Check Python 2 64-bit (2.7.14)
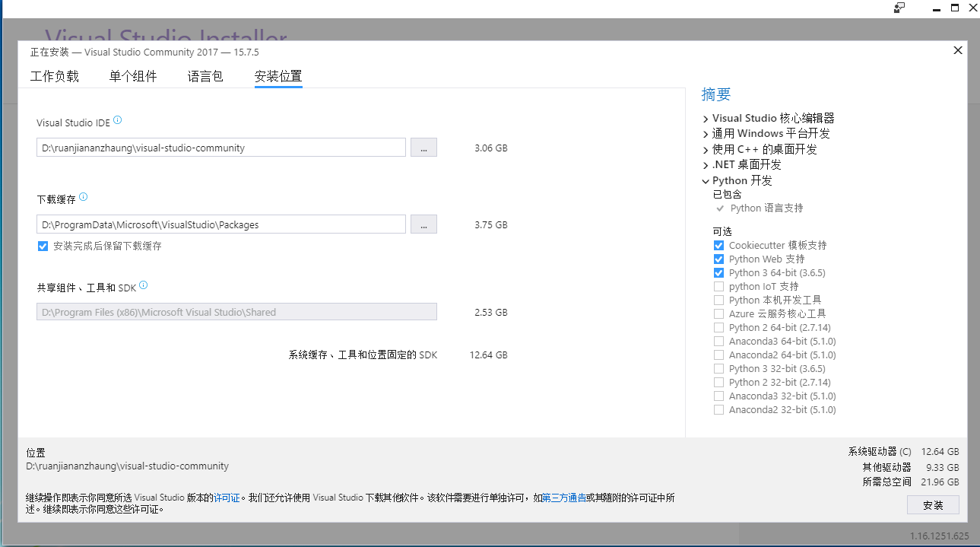980x547 pixels. [718, 327]
